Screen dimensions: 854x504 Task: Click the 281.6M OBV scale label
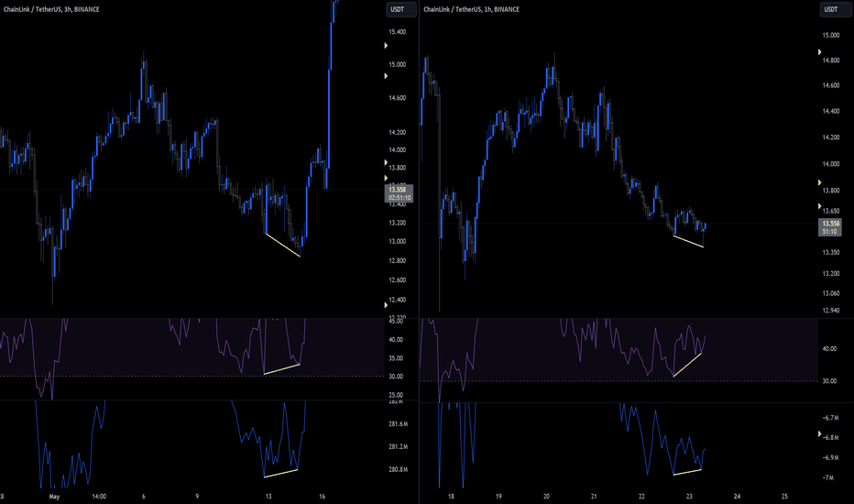(x=398, y=424)
